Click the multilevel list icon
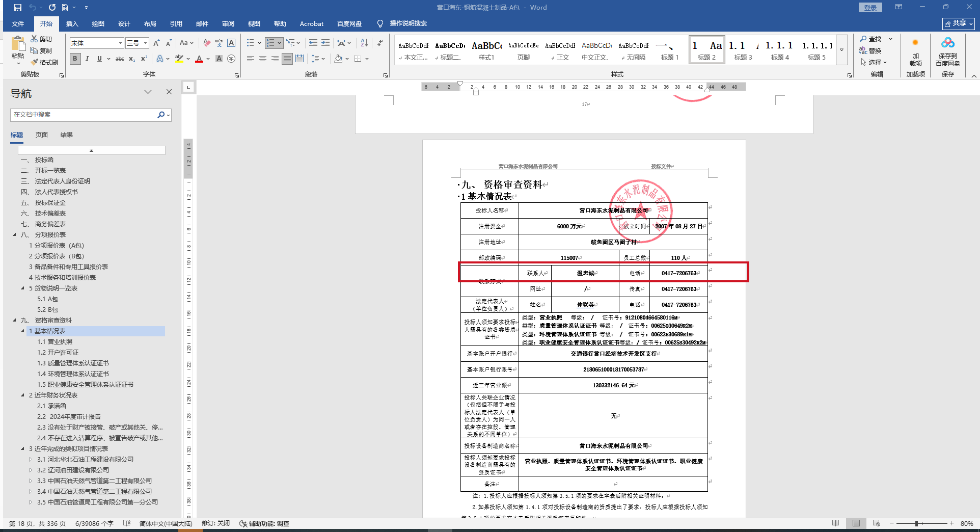Screen dimensions: 980x532 pos(290,43)
